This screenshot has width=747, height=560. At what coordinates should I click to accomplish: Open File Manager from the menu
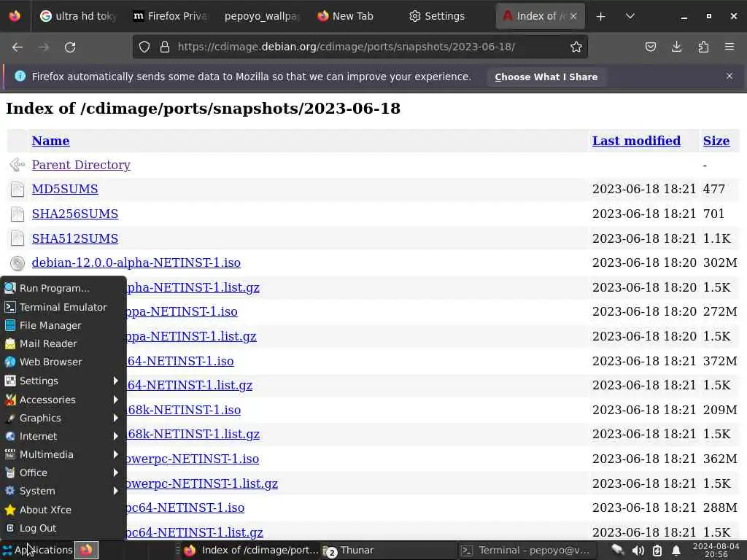point(63,325)
